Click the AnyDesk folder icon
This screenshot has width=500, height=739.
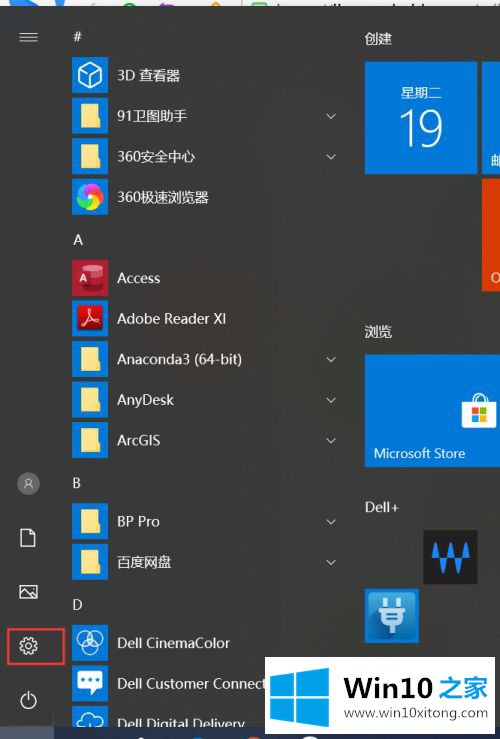90,400
